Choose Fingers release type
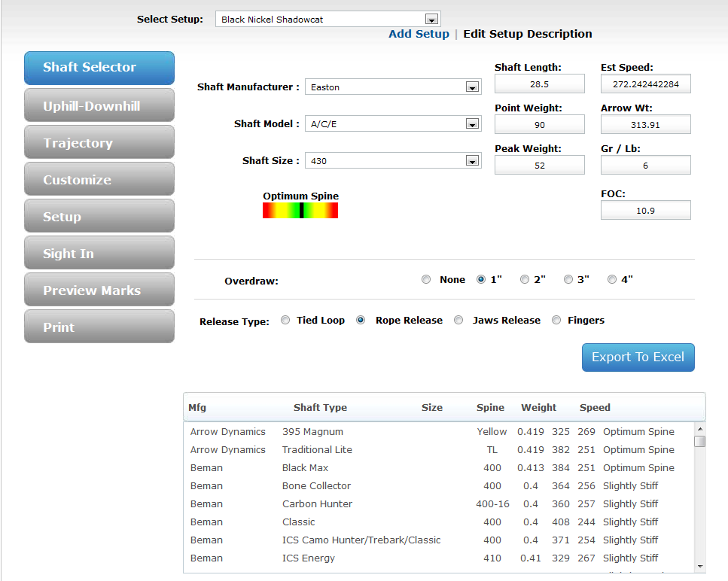The image size is (728, 581). coord(556,320)
